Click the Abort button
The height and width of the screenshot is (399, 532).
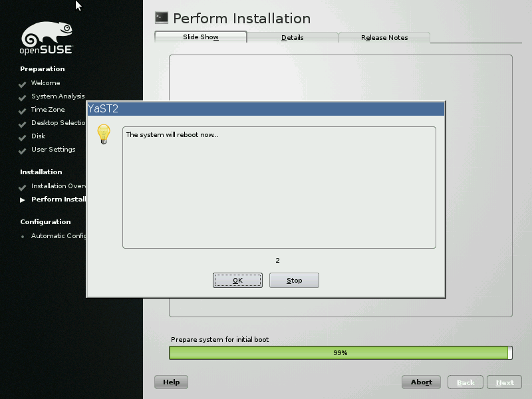click(x=422, y=382)
